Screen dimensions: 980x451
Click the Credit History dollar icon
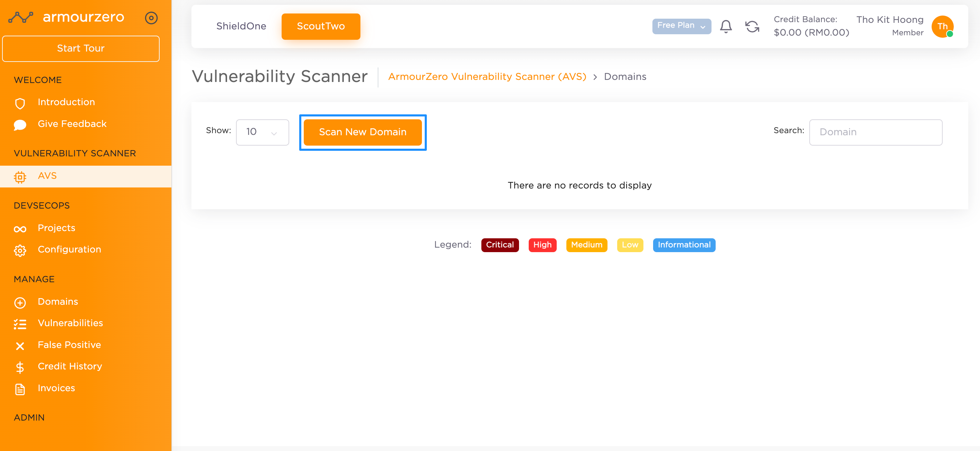[20, 367]
